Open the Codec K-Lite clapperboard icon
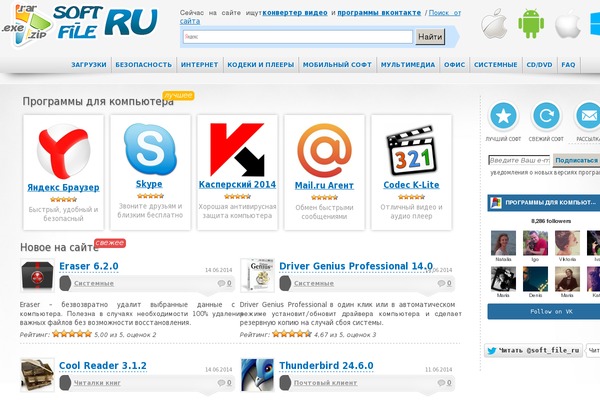The height and width of the screenshot is (400, 600). [x=411, y=151]
